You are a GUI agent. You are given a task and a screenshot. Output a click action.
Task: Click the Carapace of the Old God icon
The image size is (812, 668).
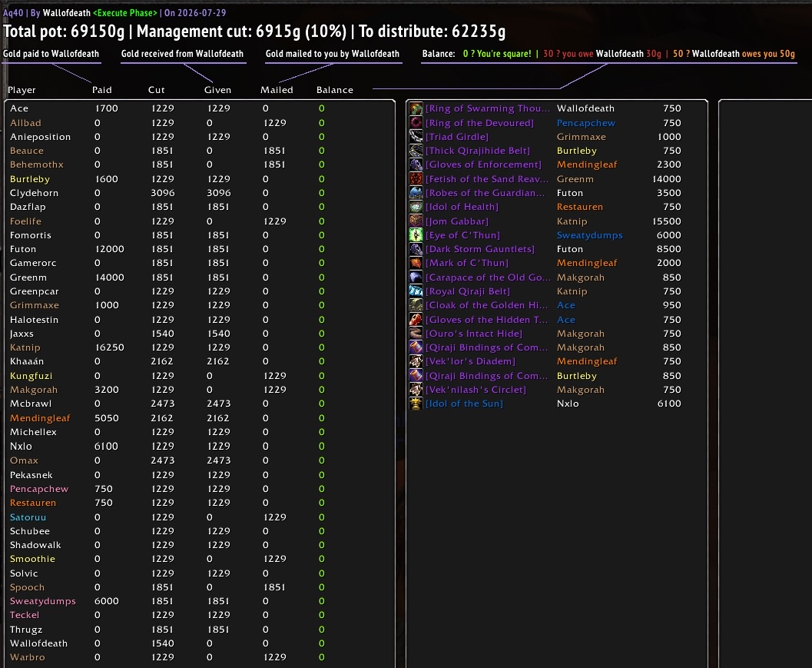point(416,278)
